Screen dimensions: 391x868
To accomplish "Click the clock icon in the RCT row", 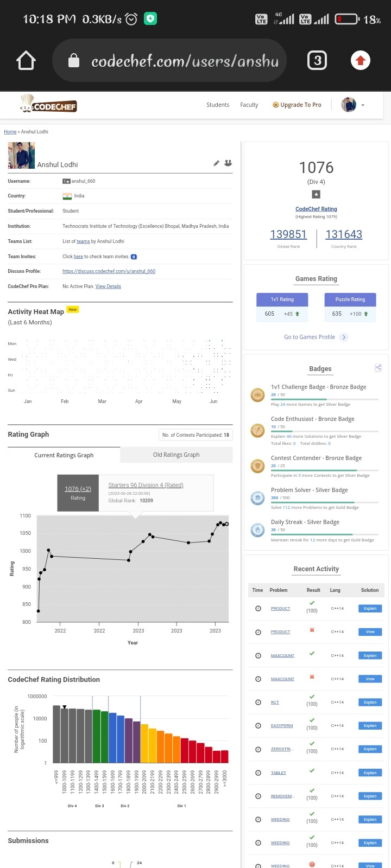I will [258, 702].
